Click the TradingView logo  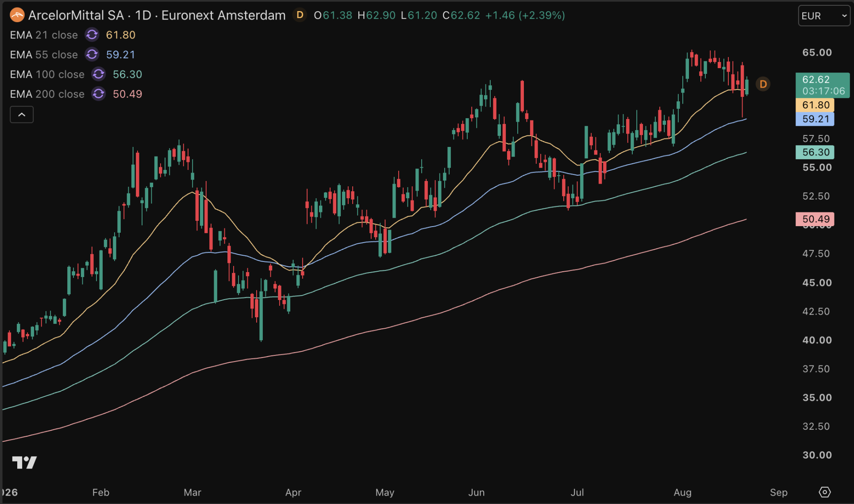24,462
